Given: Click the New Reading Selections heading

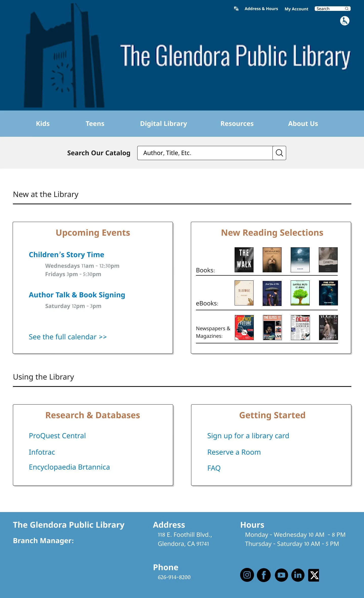Looking at the screenshot, I should pyautogui.click(x=272, y=233).
